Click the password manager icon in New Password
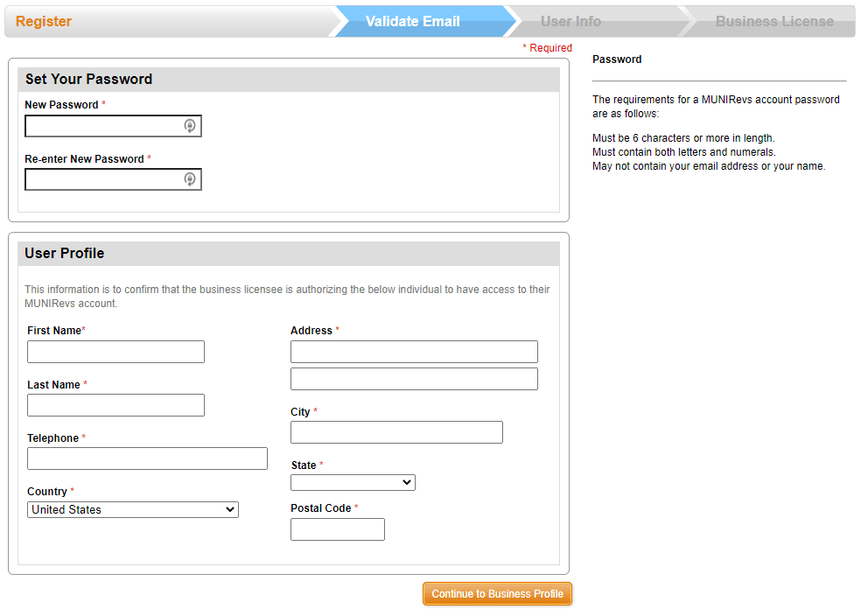 point(189,126)
